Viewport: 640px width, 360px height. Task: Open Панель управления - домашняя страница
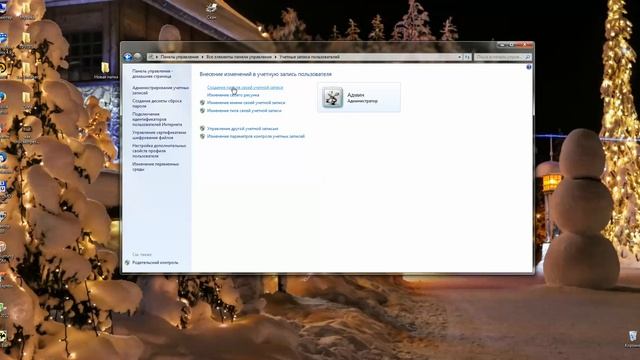point(153,73)
